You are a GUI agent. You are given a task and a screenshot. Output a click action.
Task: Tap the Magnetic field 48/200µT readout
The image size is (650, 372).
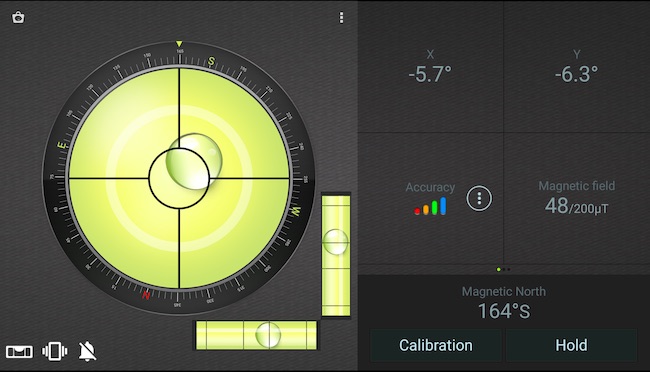pos(577,206)
